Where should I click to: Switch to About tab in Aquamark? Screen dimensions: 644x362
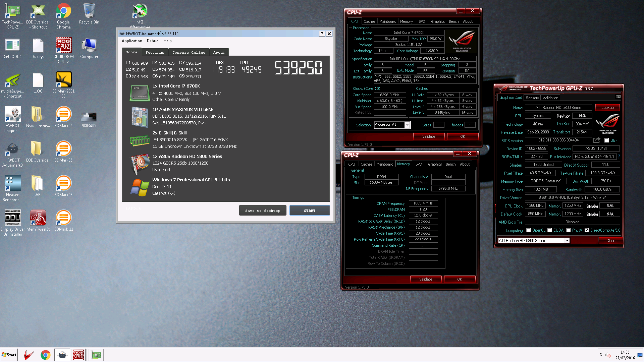(x=219, y=52)
